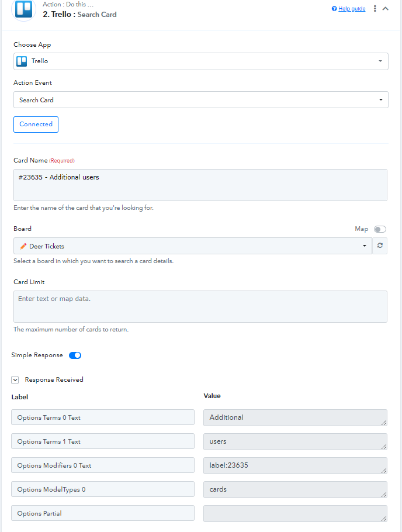Image resolution: width=402 pixels, height=532 pixels.
Task: Click the Card Name input field
Action: pos(200,185)
